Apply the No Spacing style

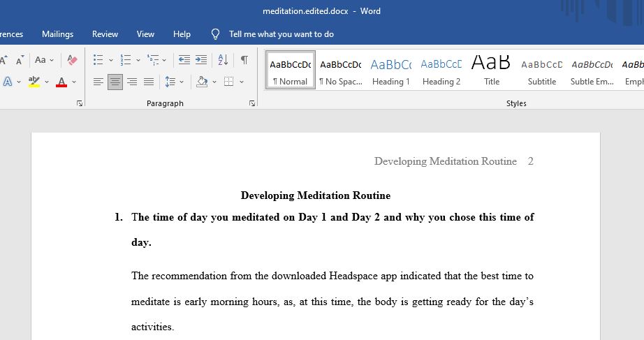[341, 70]
